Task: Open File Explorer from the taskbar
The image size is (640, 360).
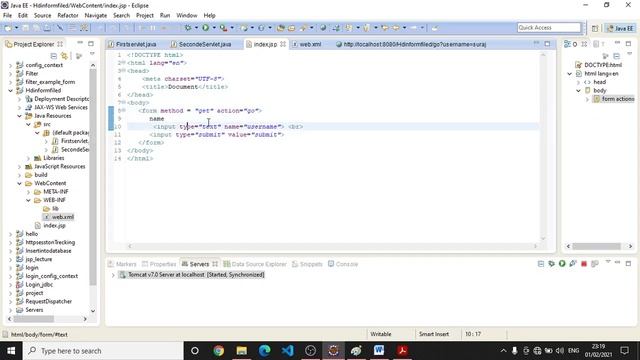Action: tap(242, 351)
